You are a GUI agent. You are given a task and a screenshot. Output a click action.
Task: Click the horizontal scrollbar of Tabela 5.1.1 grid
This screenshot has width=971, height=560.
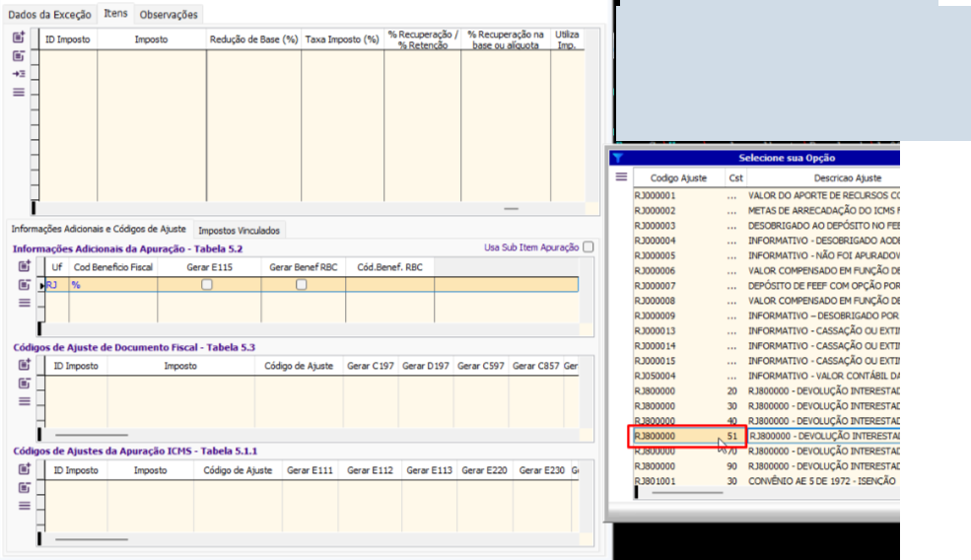[x=92, y=539]
